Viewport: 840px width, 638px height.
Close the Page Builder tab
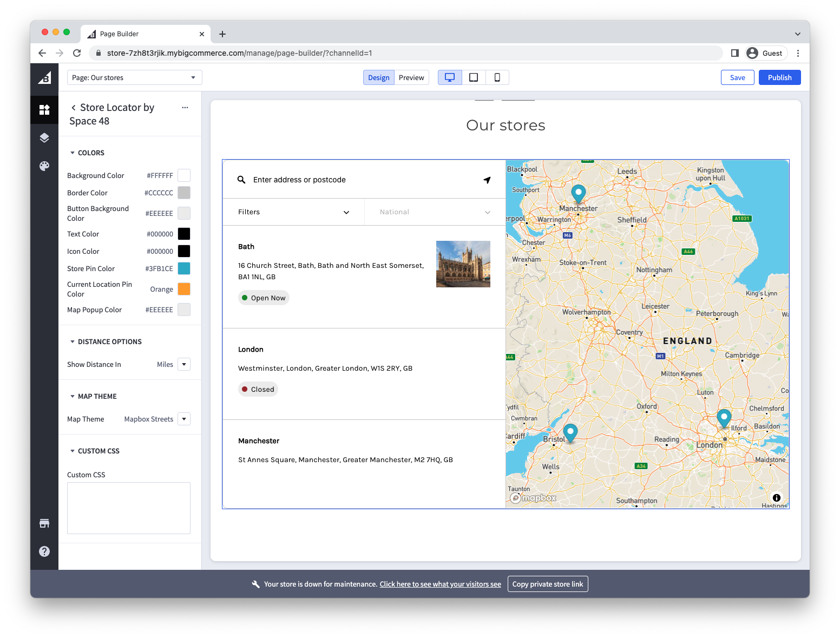(202, 34)
